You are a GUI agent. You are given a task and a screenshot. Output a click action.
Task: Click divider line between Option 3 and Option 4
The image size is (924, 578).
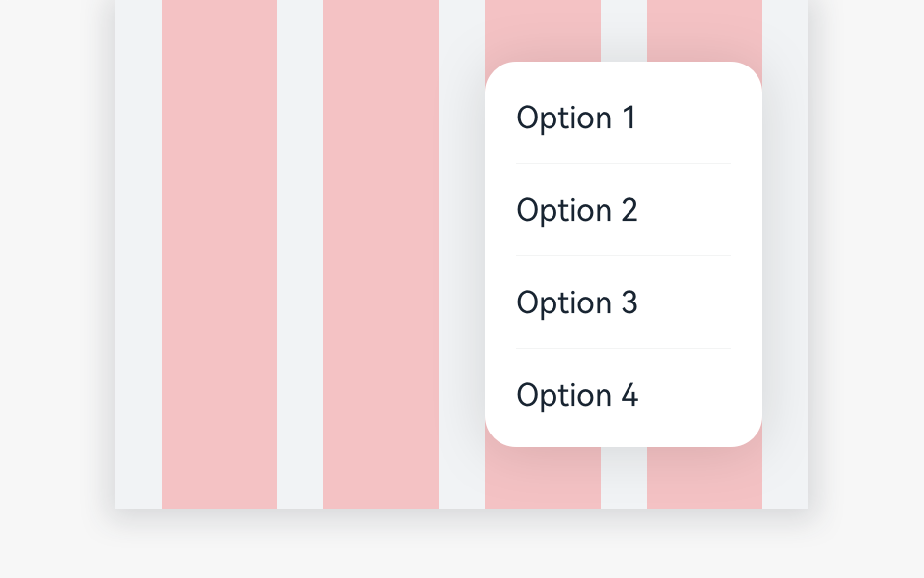(623, 349)
